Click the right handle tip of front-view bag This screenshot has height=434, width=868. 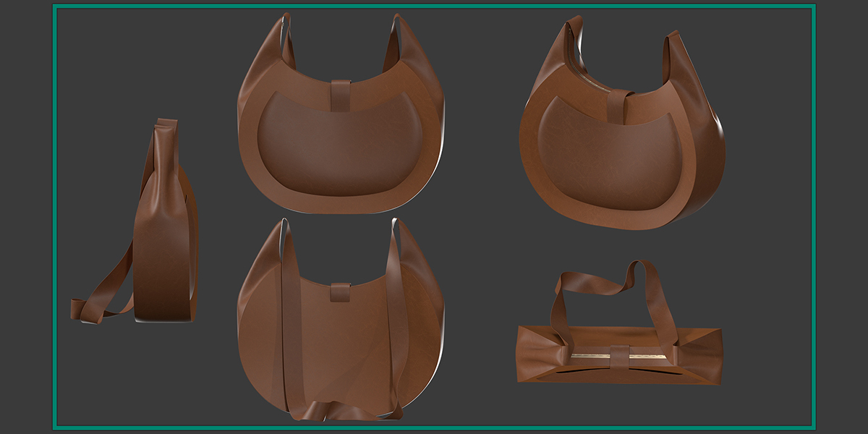click(396, 33)
